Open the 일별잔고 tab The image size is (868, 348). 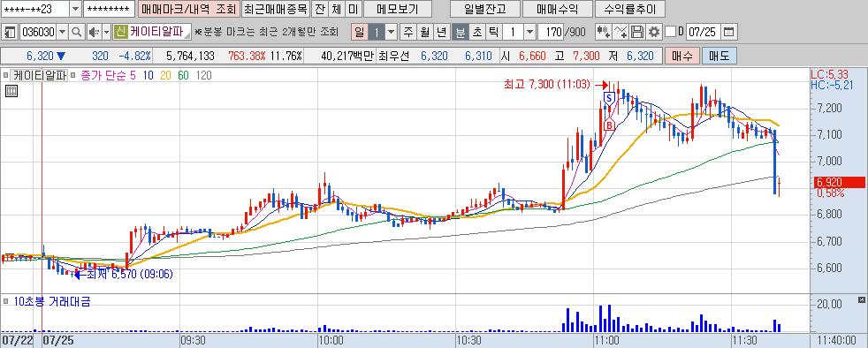[x=485, y=10]
